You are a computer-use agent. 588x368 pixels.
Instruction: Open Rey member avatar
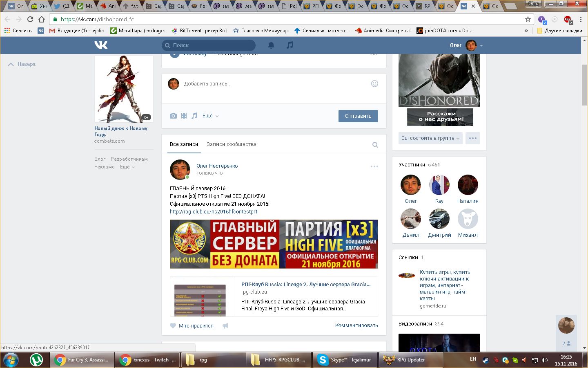pyautogui.click(x=439, y=185)
